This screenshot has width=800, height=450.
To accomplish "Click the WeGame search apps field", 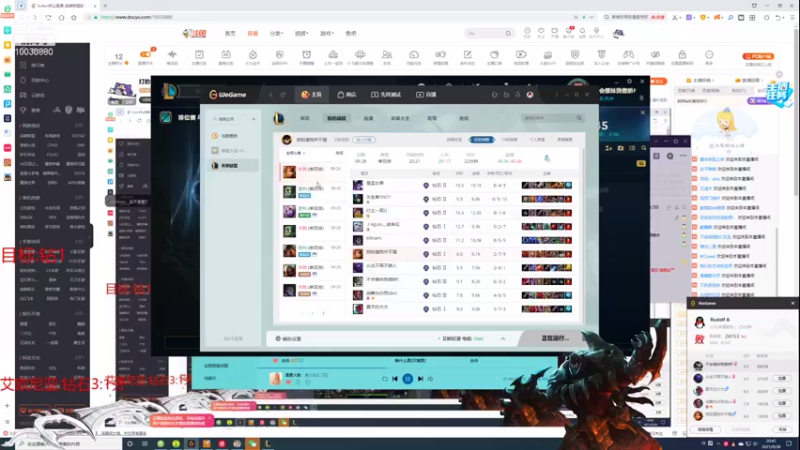I will (230, 119).
